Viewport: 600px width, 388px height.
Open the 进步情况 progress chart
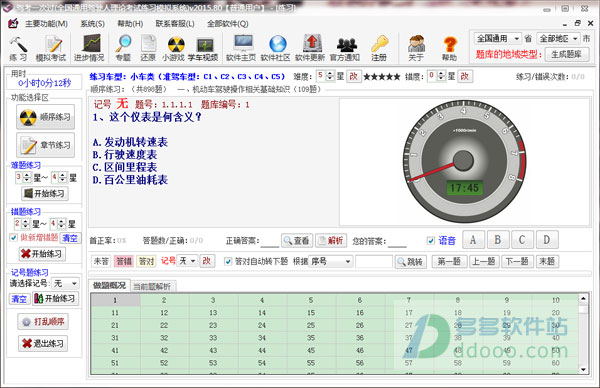tap(89, 49)
